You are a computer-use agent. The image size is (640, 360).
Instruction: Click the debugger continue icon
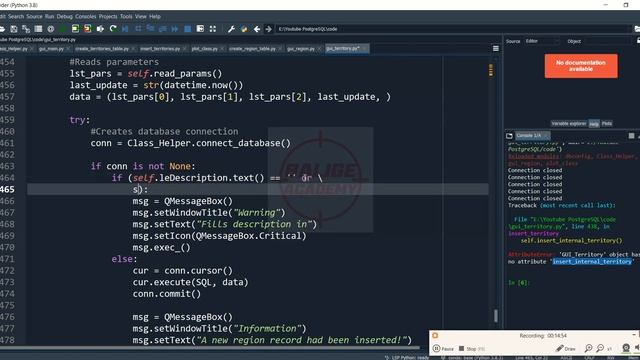pyautogui.click(x=175, y=29)
